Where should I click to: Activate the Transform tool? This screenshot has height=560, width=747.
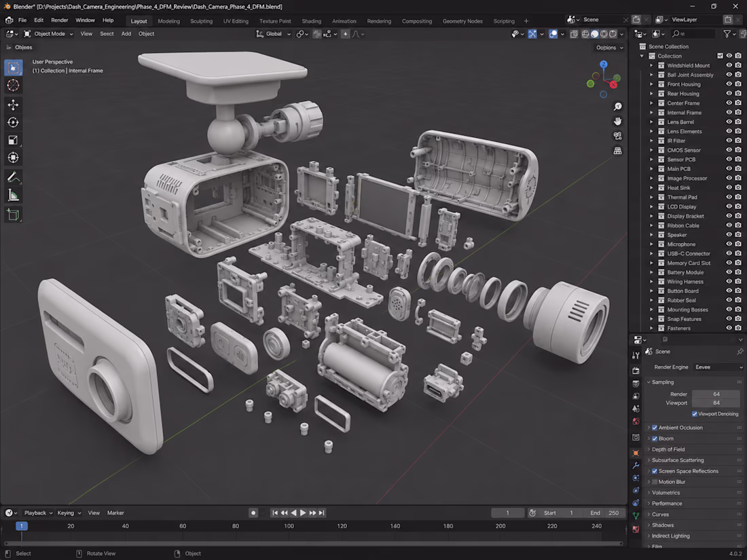coord(13,157)
